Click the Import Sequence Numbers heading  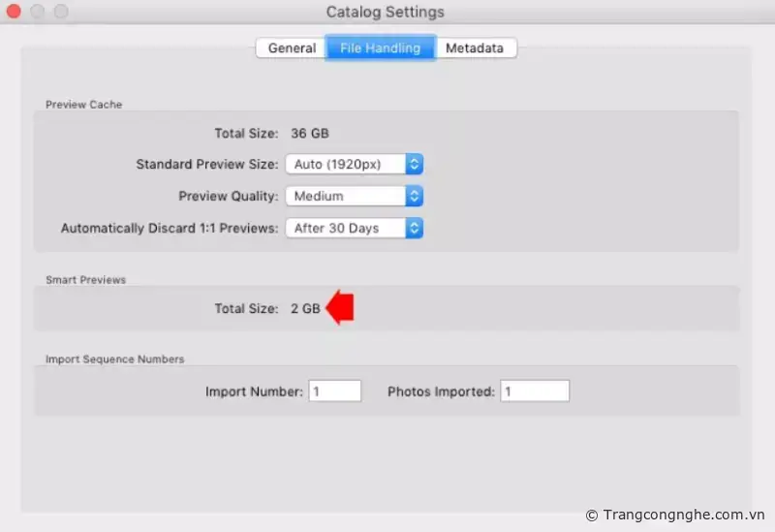pyautogui.click(x=115, y=360)
